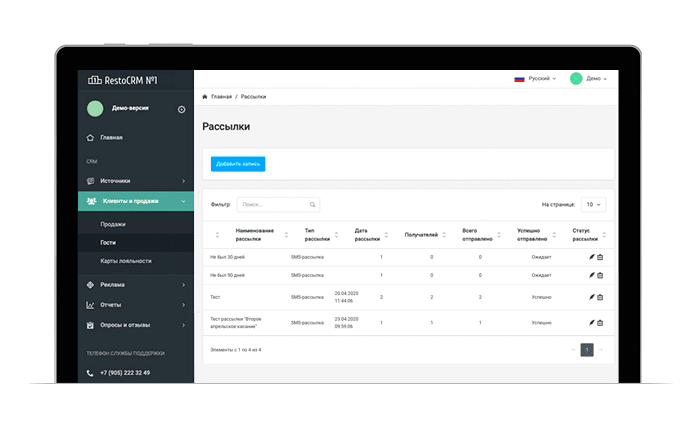Click the home icon in breadcrumb
The height and width of the screenshot is (428, 700).
click(206, 97)
